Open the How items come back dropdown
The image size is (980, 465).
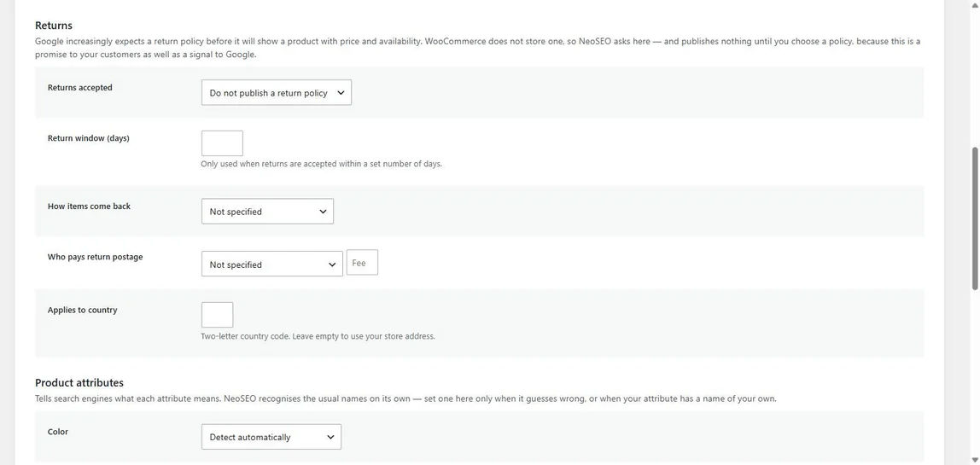[267, 212]
